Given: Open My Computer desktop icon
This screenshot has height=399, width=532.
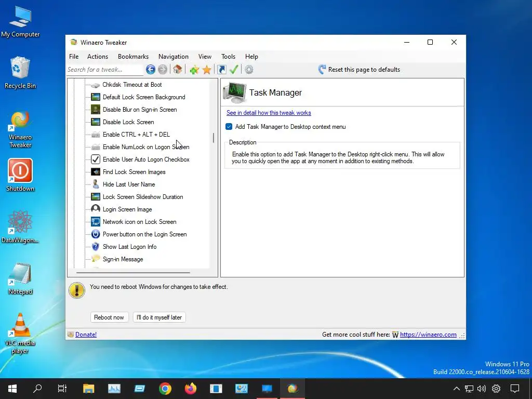Looking at the screenshot, I should pos(20,21).
